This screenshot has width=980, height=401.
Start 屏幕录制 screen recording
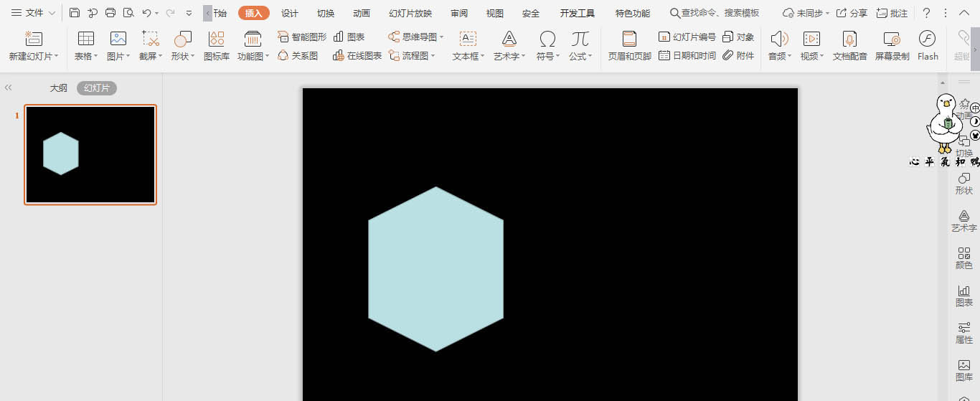pyautogui.click(x=892, y=45)
